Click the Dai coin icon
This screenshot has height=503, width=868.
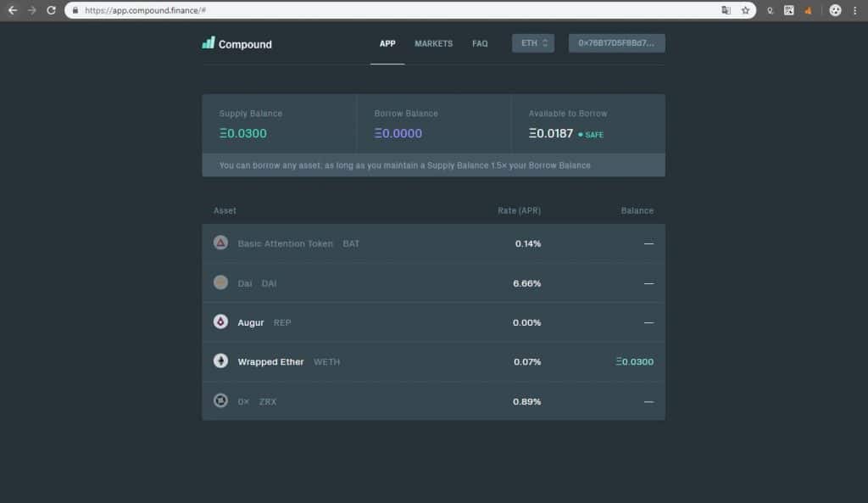click(221, 282)
